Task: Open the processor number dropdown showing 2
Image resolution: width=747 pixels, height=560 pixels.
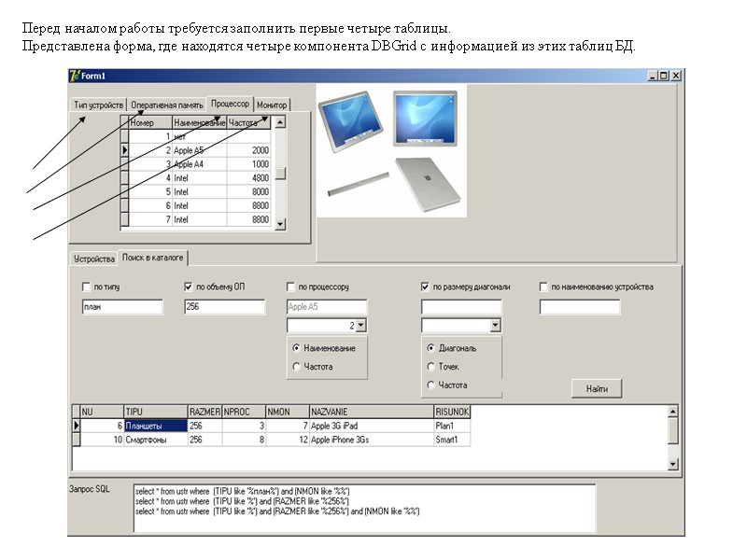Action: click(x=361, y=326)
